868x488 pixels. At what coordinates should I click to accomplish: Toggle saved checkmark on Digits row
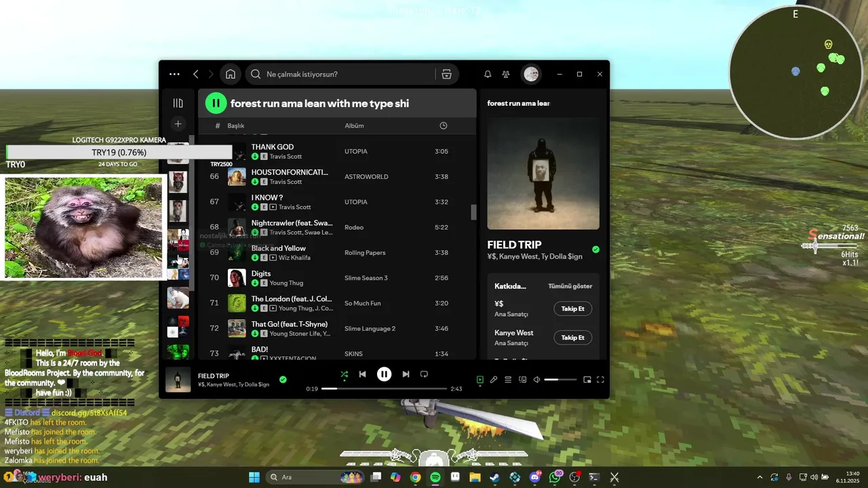255,283
